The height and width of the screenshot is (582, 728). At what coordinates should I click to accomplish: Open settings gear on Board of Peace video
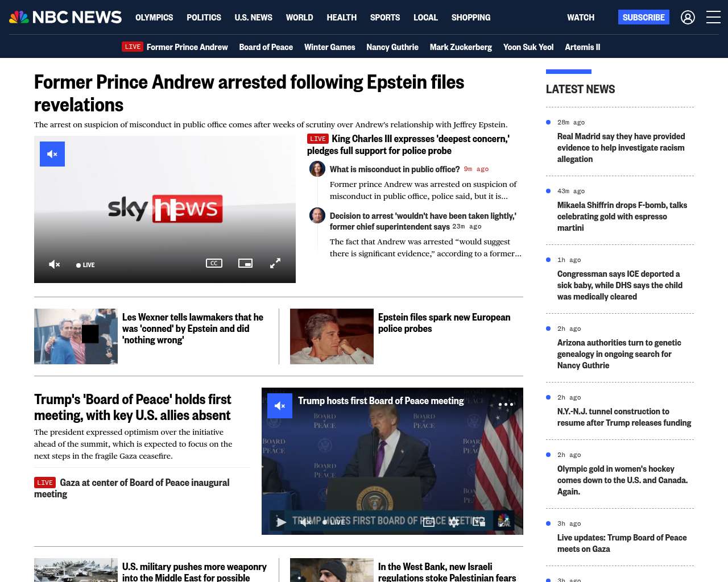(x=453, y=522)
